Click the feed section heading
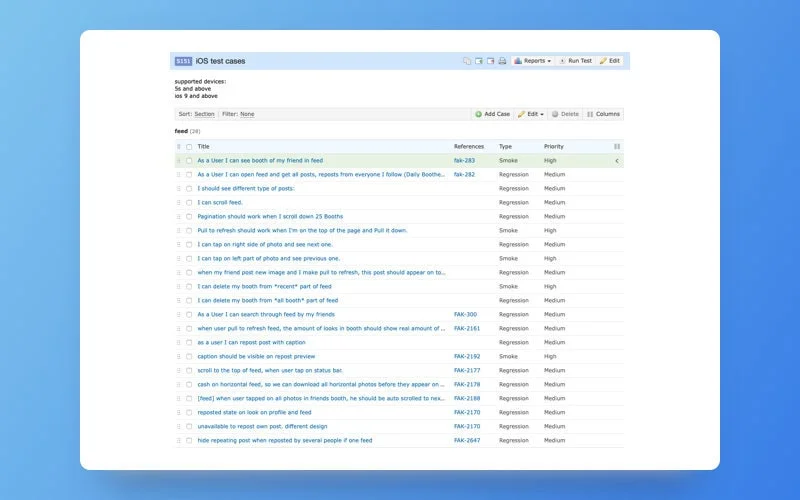The image size is (800, 500). tap(181, 131)
